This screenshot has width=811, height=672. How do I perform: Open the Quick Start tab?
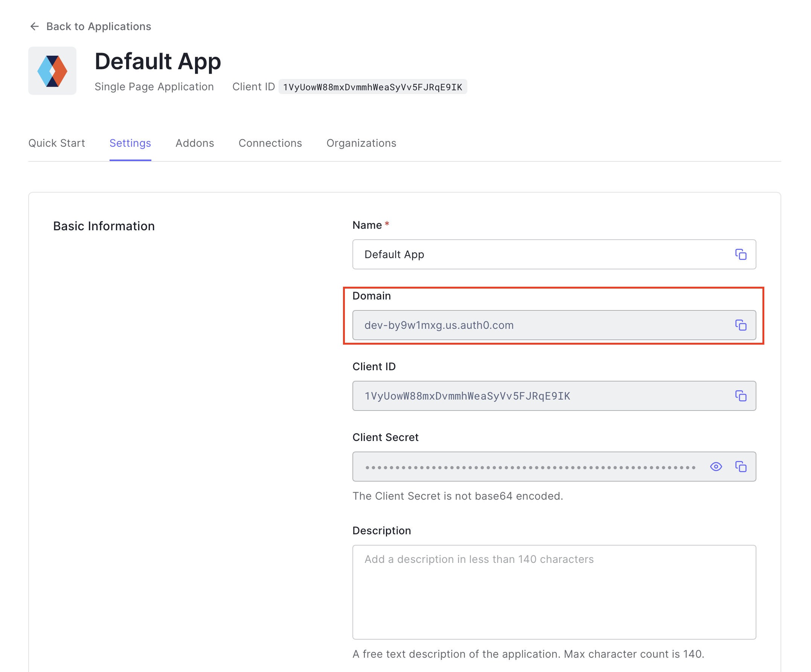click(56, 143)
